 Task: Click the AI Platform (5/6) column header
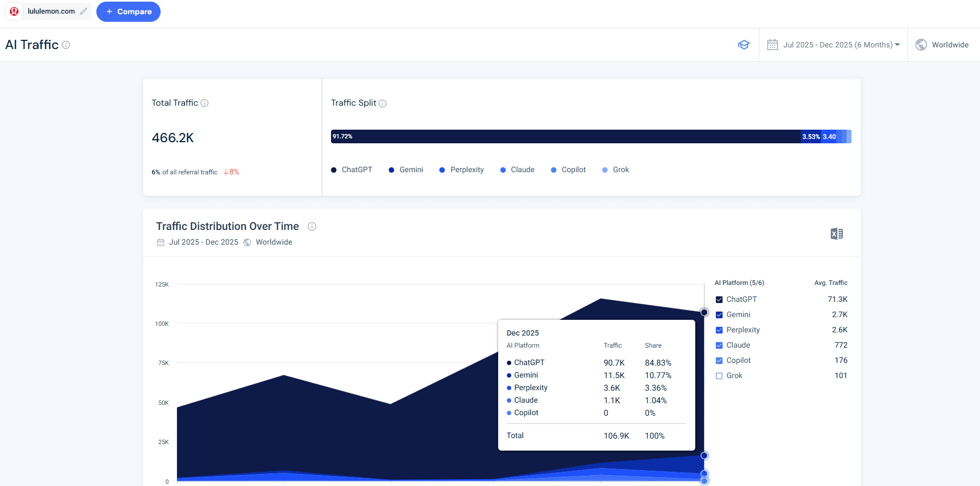tap(739, 283)
